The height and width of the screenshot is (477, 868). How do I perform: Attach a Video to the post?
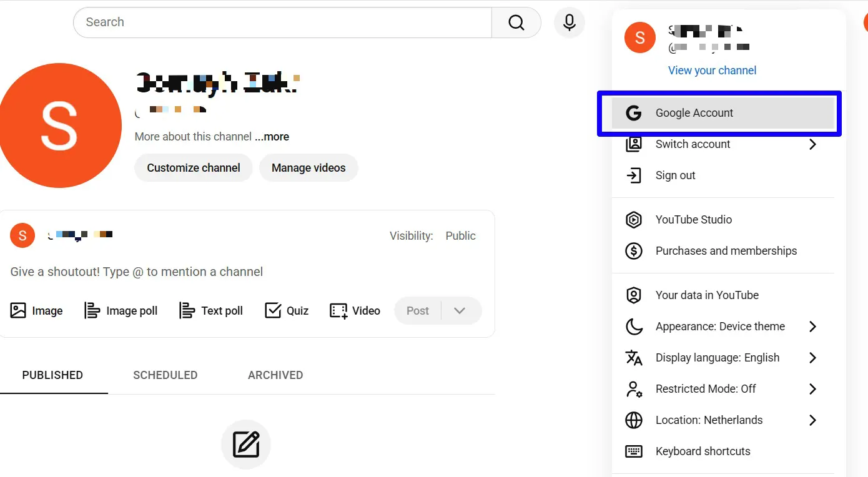(x=355, y=311)
